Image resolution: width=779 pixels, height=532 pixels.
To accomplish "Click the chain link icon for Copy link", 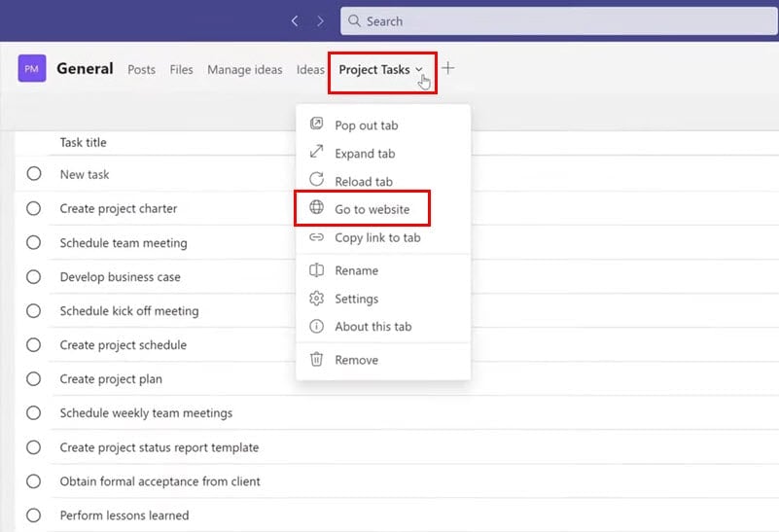I will pyautogui.click(x=316, y=237).
